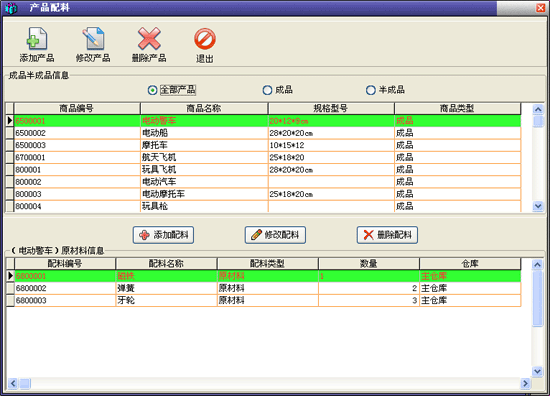
Task: Click the 配料类型 column header
Action: [x=268, y=263]
